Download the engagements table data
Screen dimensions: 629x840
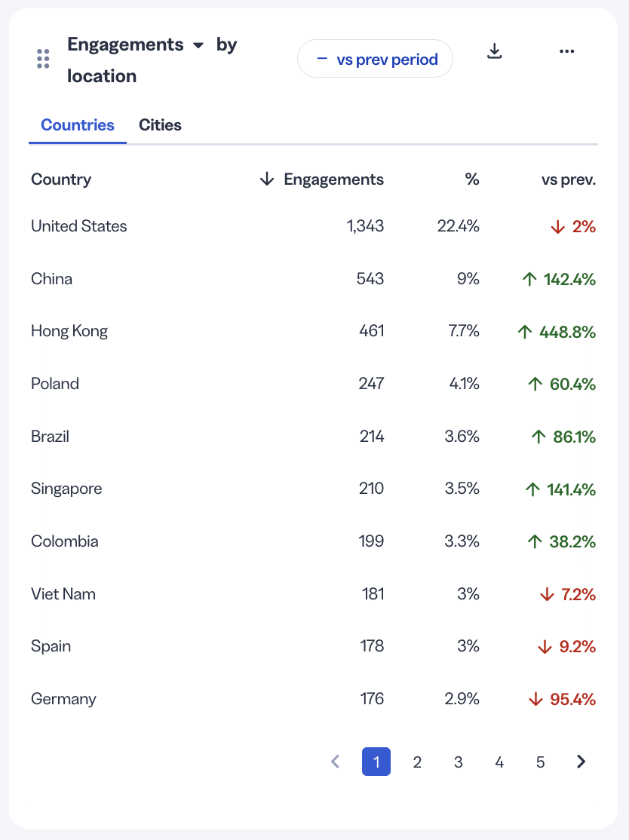[x=495, y=51]
